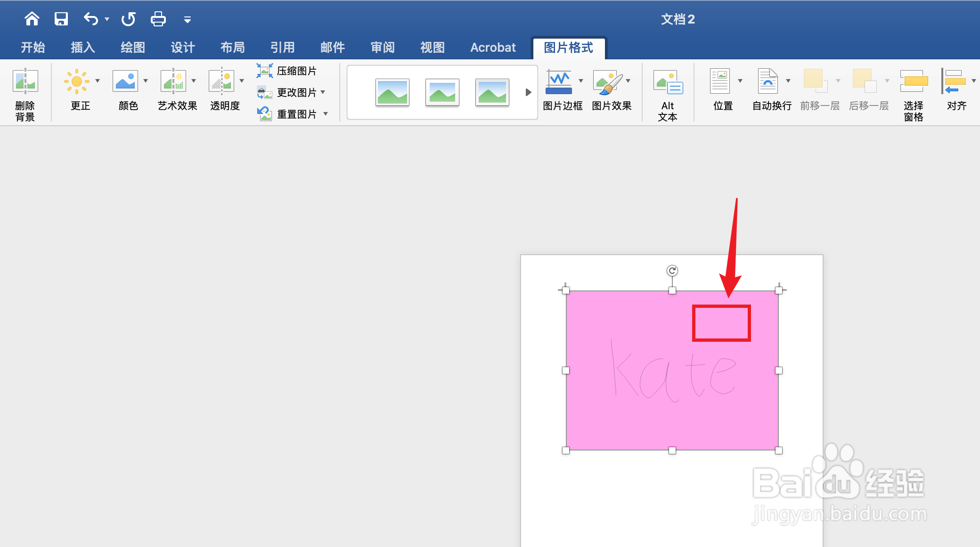Switch to the 审阅 tab

pos(383,48)
